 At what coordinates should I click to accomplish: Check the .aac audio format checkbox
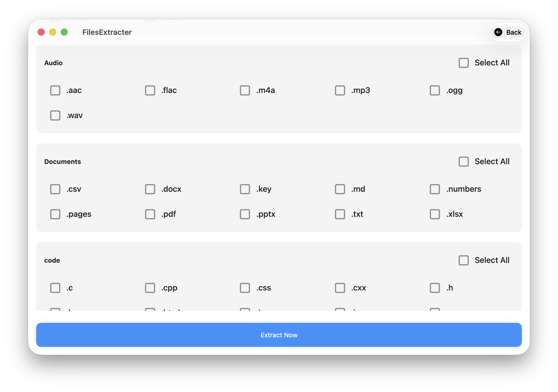pos(55,90)
